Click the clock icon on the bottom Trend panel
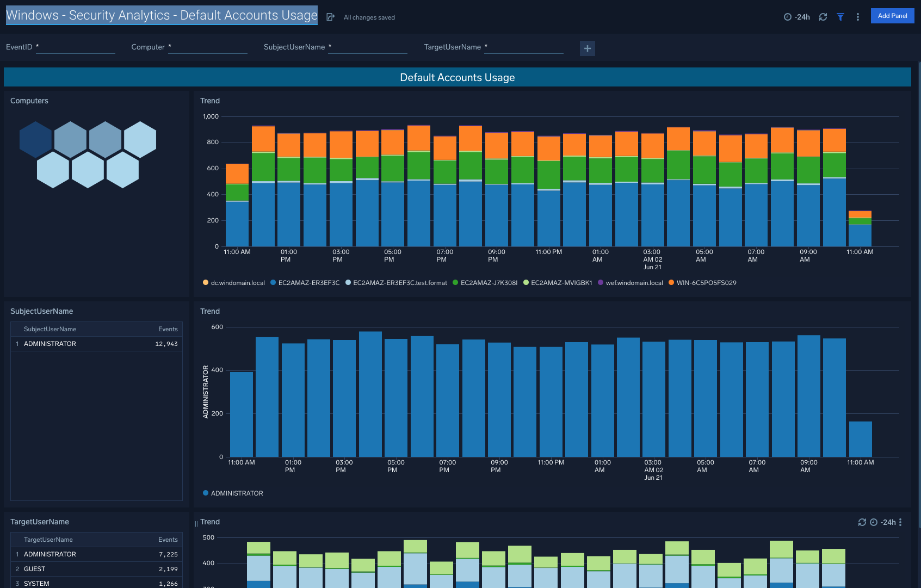Screen dimensions: 921x588 click(874, 522)
